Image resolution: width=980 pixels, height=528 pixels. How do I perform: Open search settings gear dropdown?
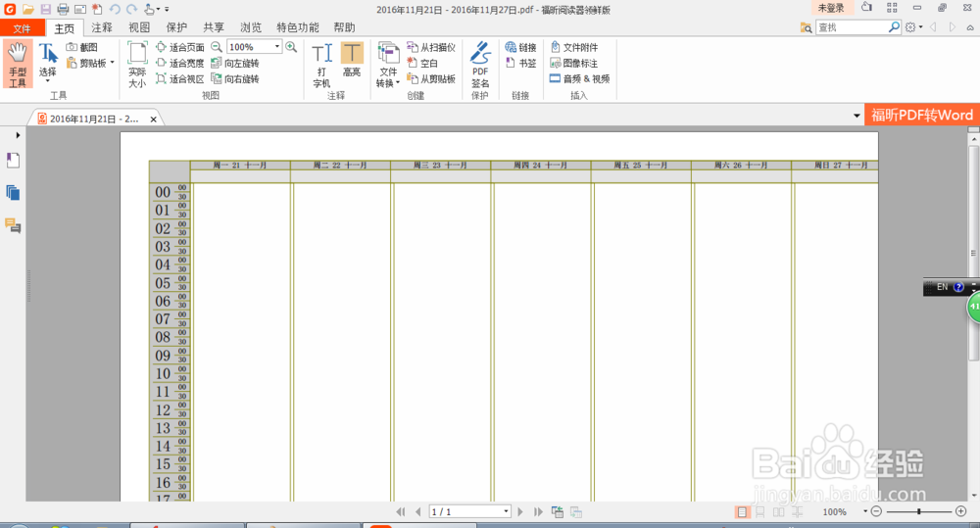point(913,27)
